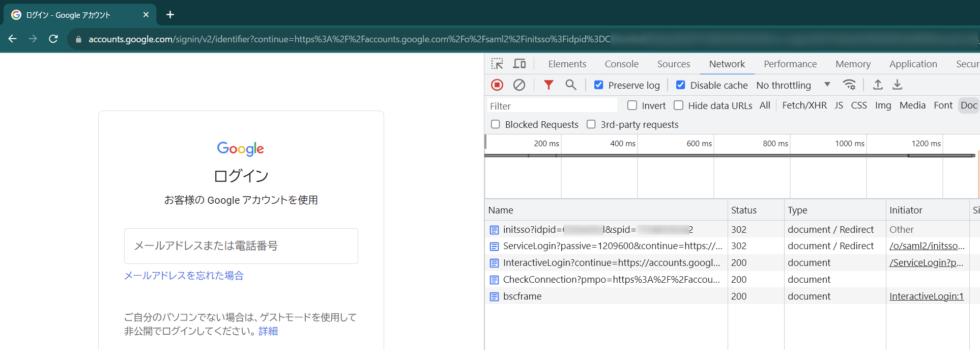980x350 pixels.
Task: Click the 詳細 guest mode link
Action: tap(268, 331)
